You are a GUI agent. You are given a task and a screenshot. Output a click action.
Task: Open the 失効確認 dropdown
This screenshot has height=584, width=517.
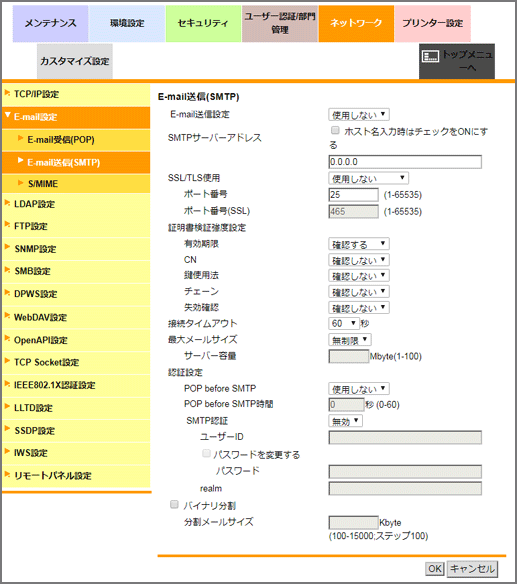(359, 308)
